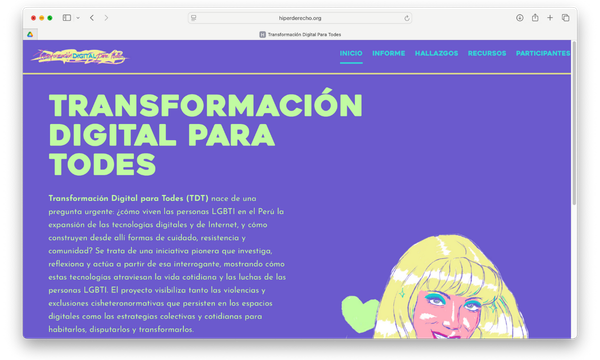
Task: Go to the INFORME section
Action: pos(389,53)
